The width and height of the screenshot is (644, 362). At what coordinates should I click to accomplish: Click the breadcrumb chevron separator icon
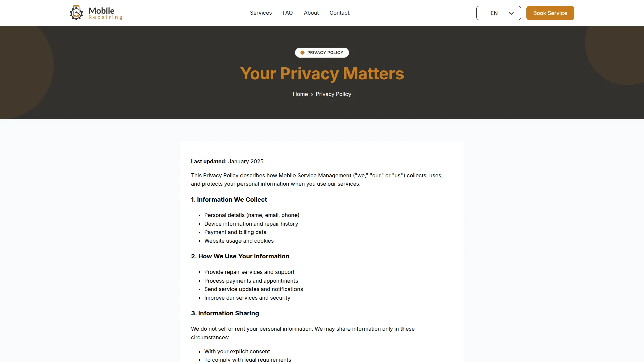(312, 95)
